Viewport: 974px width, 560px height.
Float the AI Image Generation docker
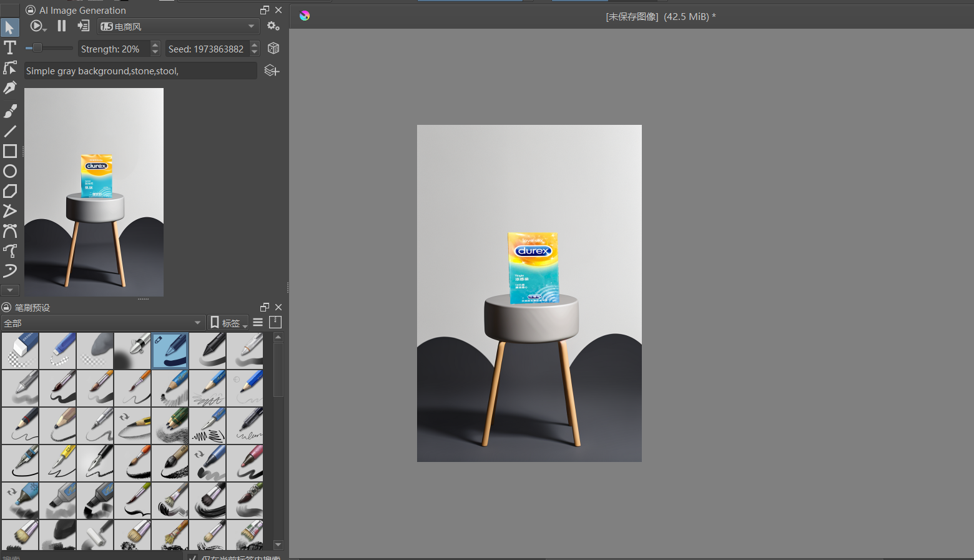click(x=265, y=10)
